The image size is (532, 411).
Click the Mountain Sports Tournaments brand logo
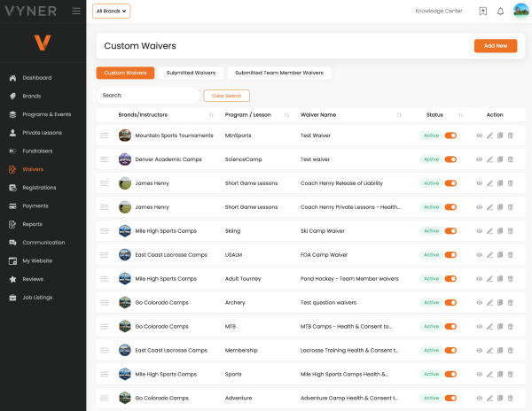click(x=125, y=136)
